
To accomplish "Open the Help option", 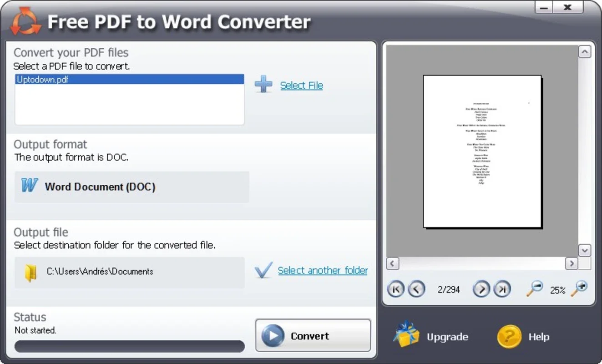I will click(539, 337).
